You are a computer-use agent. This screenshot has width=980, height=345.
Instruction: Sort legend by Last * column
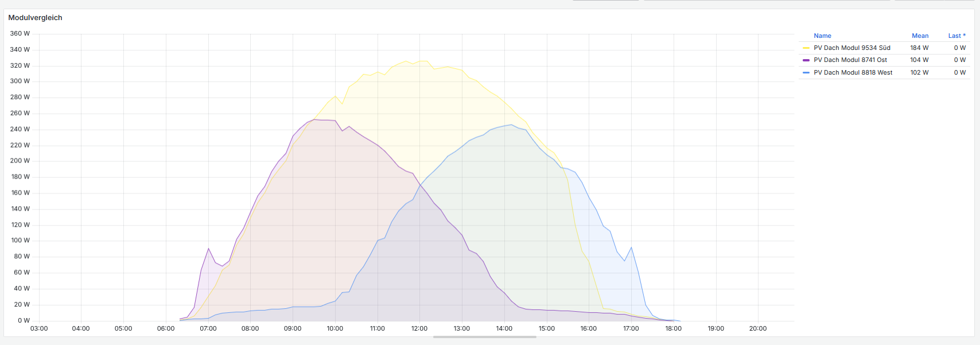point(956,36)
